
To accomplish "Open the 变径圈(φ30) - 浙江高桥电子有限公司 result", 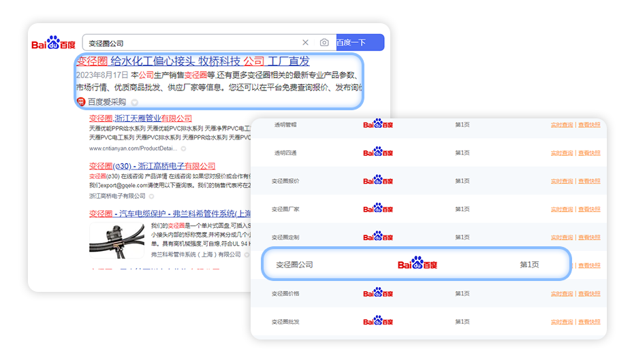I will (152, 166).
